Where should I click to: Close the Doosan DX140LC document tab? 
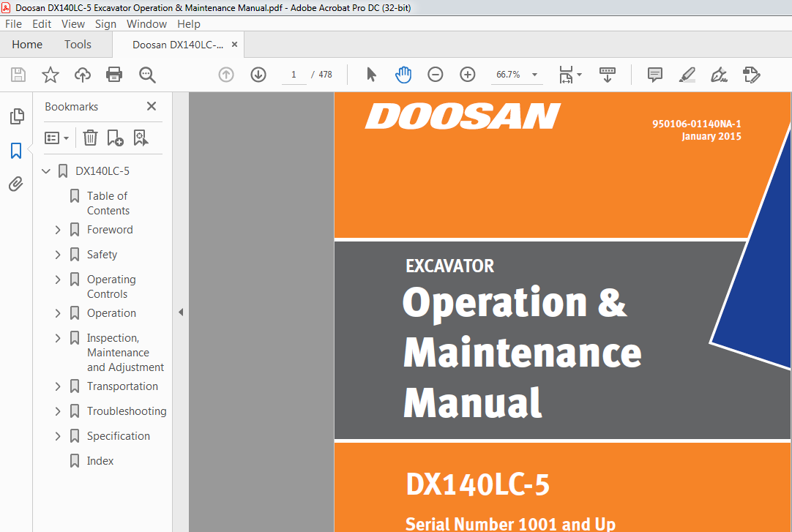[x=234, y=45]
